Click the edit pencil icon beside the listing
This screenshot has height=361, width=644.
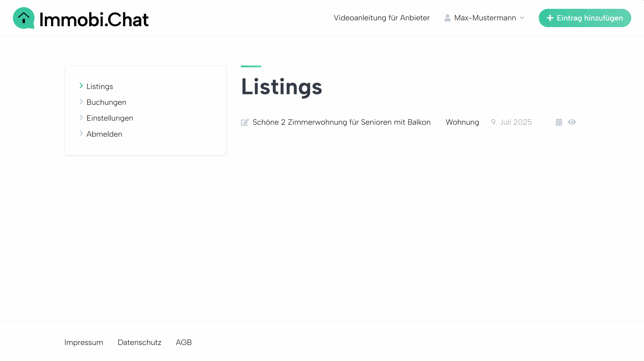tap(245, 122)
